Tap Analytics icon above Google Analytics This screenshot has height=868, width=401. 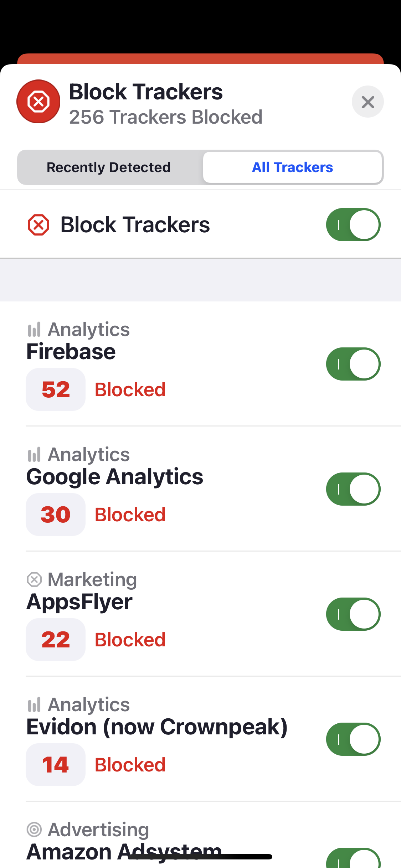34,455
